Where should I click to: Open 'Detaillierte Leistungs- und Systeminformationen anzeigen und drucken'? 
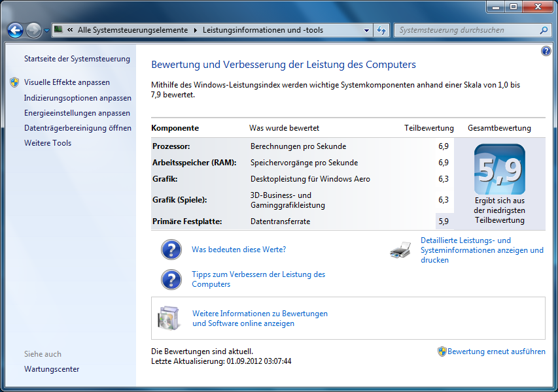coord(482,250)
